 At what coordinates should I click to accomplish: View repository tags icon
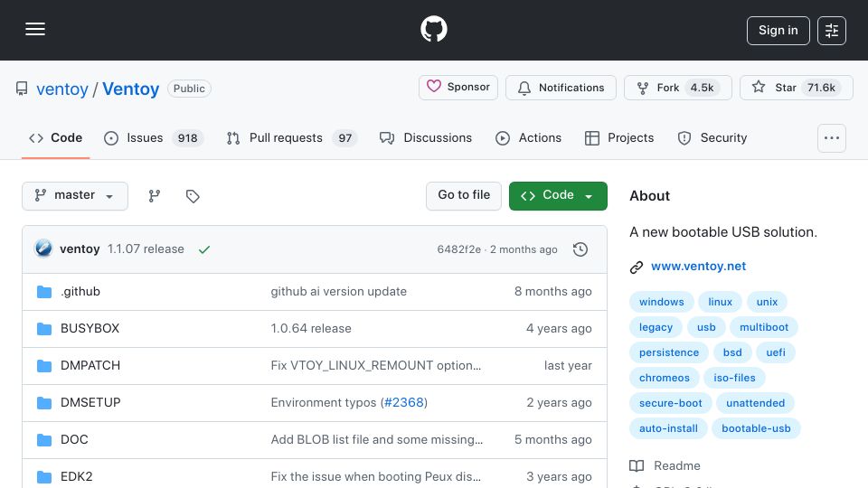(x=193, y=196)
